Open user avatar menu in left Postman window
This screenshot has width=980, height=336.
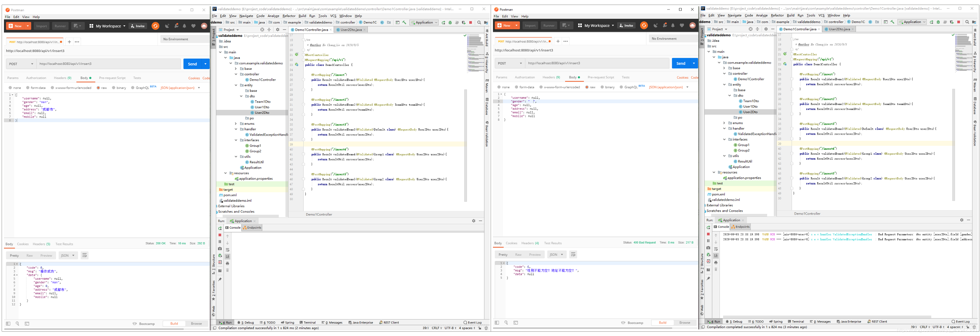click(x=204, y=26)
